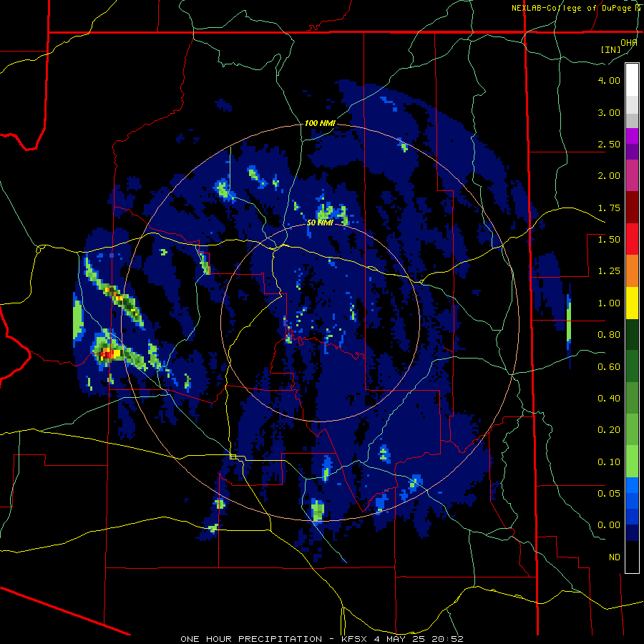Select the pink 2.00 legend swatch
Image resolution: width=644 pixels, height=644 pixels.
(632, 176)
